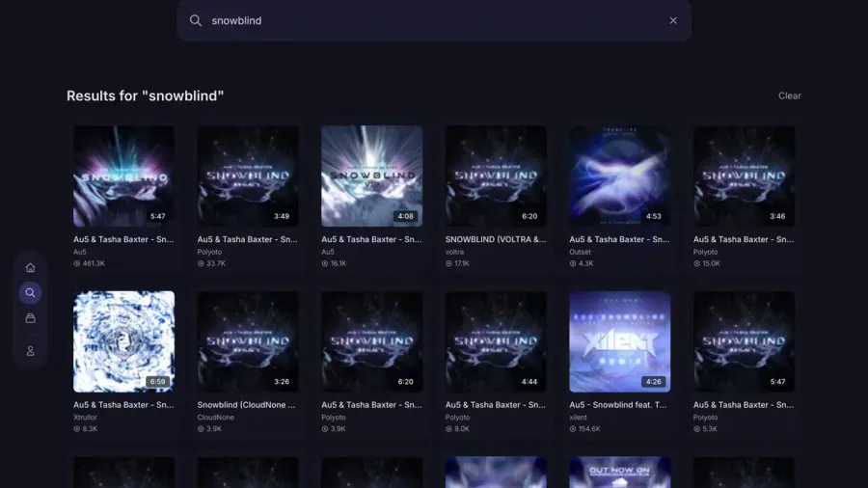Open the CloudNone thumbnail lasting 3:26
868x488 pixels.
(248, 341)
